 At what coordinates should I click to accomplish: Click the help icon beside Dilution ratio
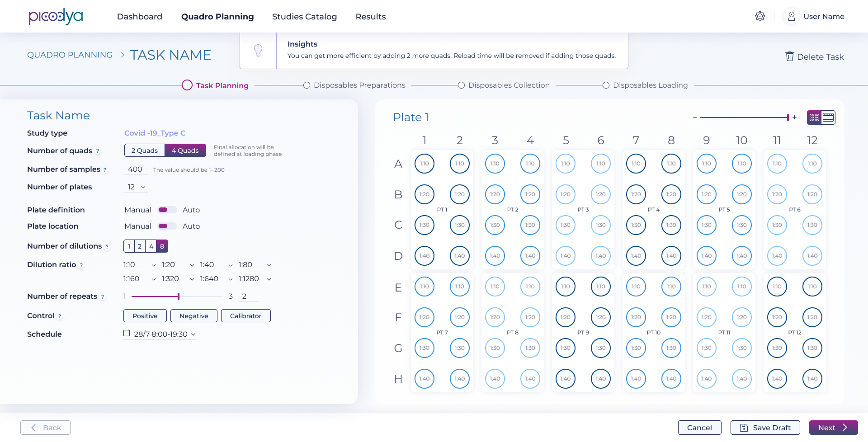point(81,265)
